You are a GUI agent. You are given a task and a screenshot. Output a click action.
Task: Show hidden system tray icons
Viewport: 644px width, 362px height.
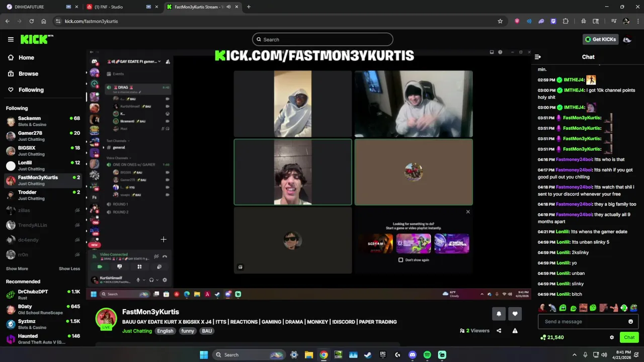pyautogui.click(x=575, y=355)
